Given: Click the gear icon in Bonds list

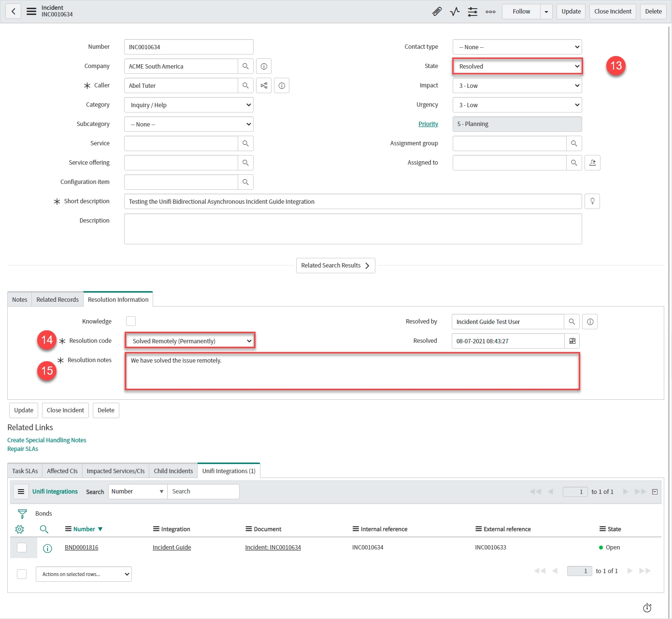Looking at the screenshot, I should click(20, 529).
